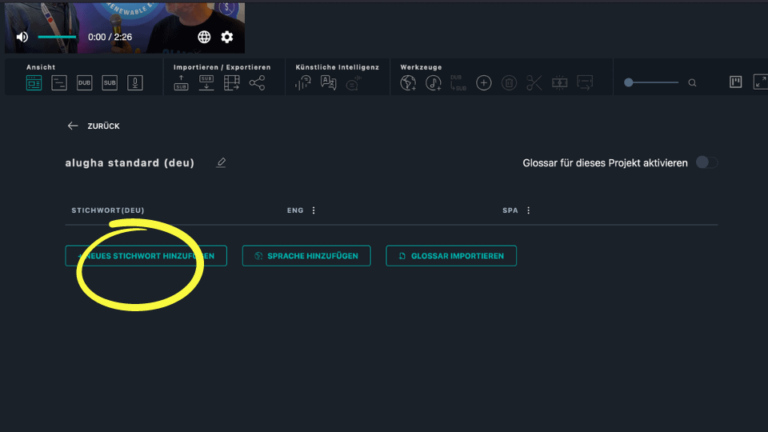Image resolution: width=768 pixels, height=432 pixels.
Task: Click the subtitle download icon
Action: click(x=206, y=83)
